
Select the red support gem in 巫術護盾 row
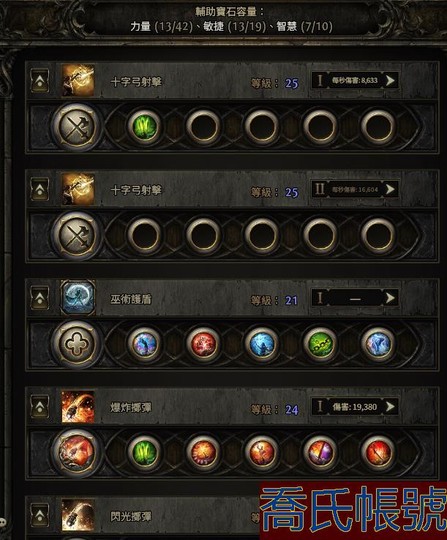tap(203, 343)
